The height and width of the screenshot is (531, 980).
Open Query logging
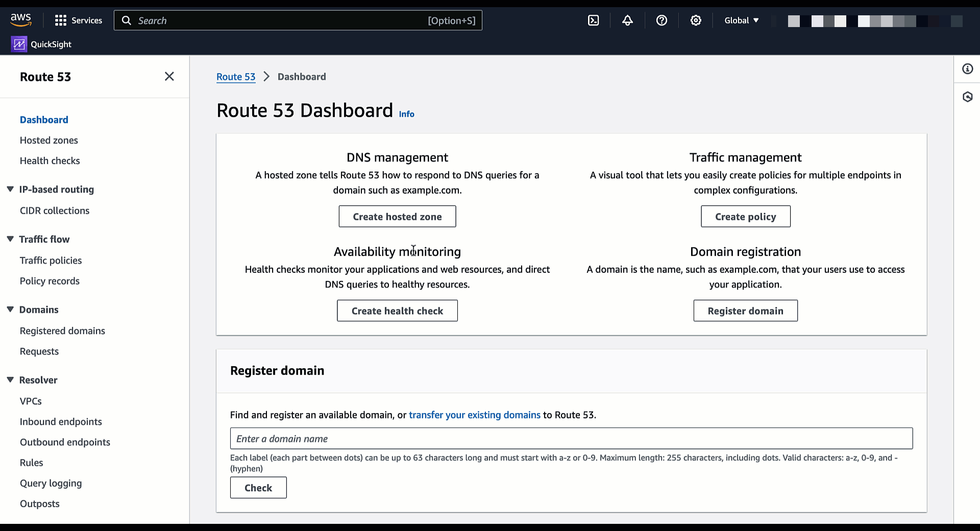(x=51, y=484)
